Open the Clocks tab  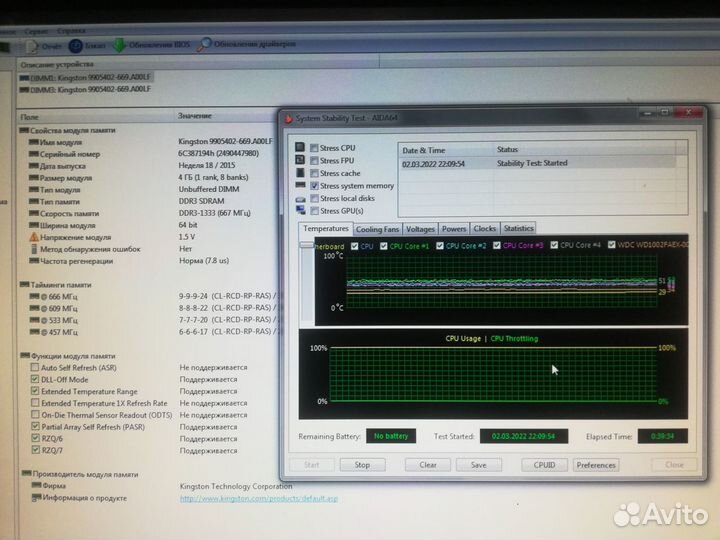484,228
